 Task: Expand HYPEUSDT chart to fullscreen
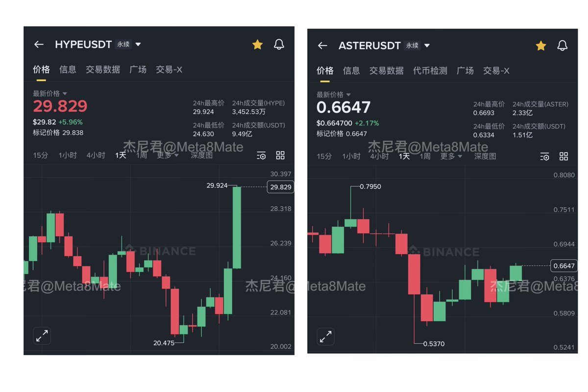[x=42, y=336]
